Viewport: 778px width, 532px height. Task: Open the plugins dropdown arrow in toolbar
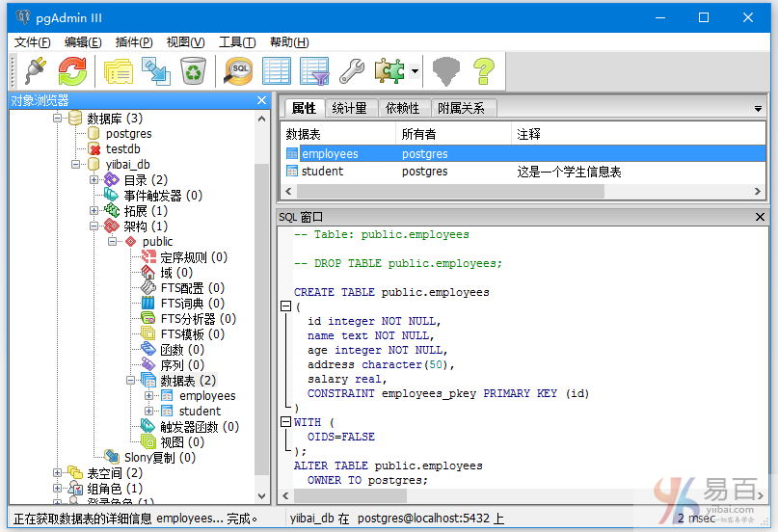pos(415,71)
